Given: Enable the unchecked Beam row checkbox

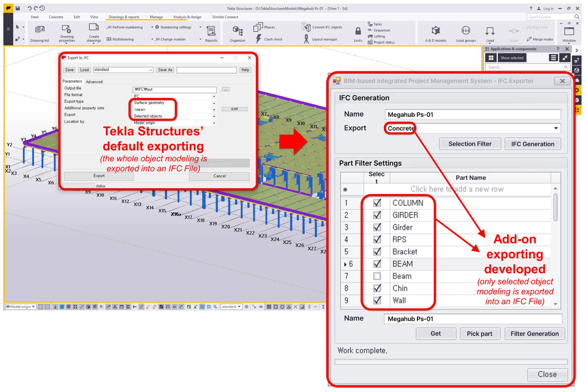Looking at the screenshot, I should tap(377, 276).
